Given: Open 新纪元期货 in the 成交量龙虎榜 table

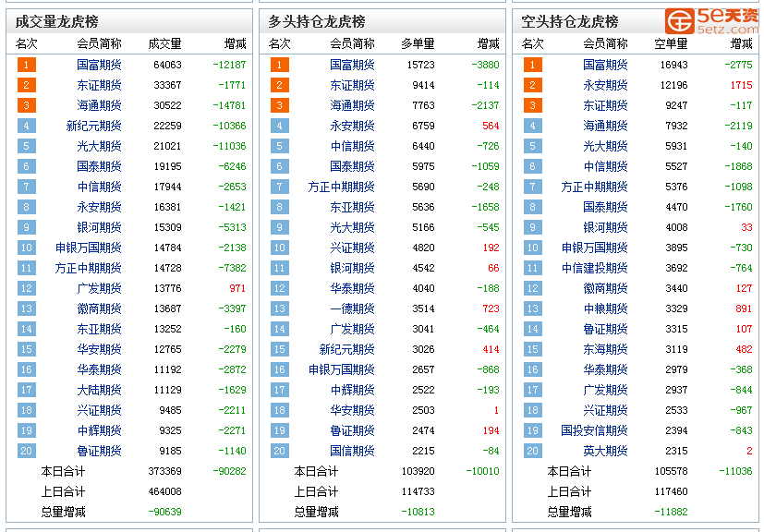Looking at the screenshot, I should [93, 126].
